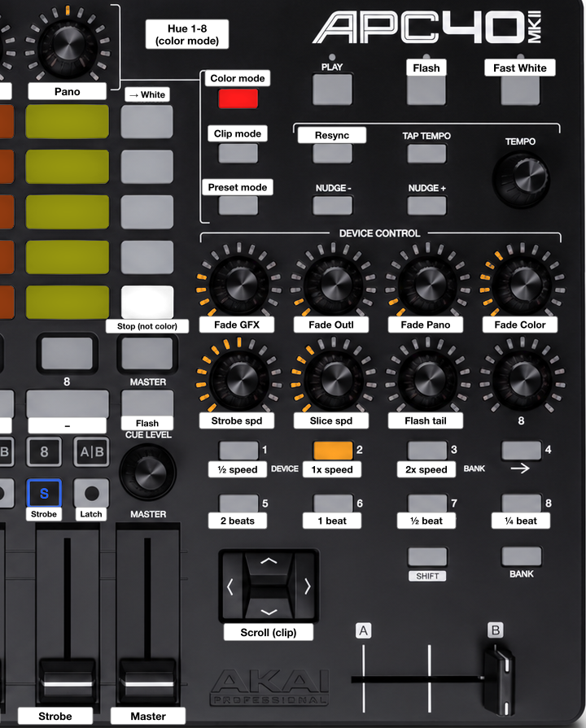Click the Master fader handle

click(x=148, y=682)
